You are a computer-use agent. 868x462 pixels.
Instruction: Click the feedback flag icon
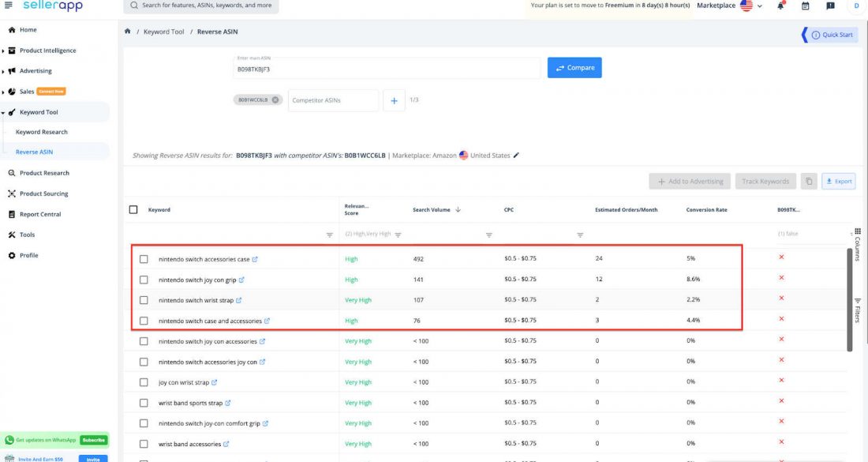click(830, 6)
